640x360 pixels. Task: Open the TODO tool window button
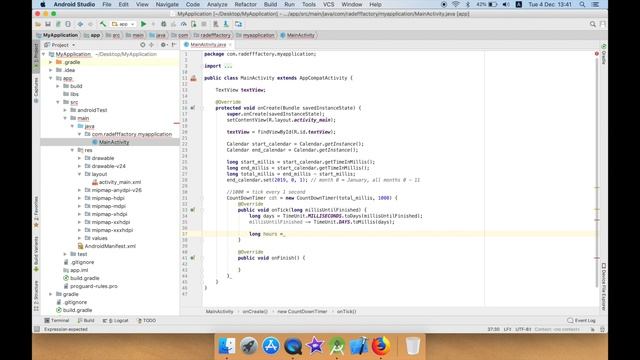tap(147, 321)
